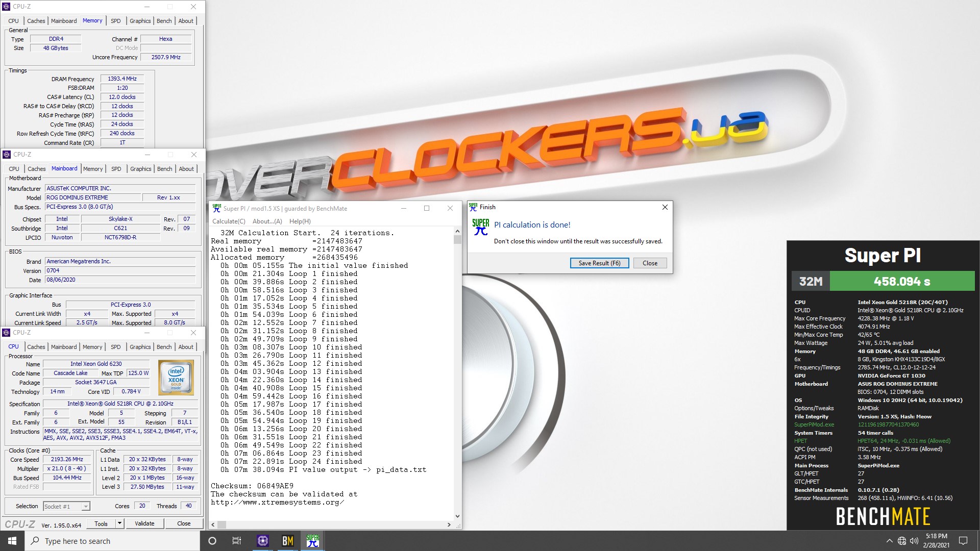Select SPD tab in Memory CPU-Z window
The image size is (980, 551).
pyautogui.click(x=116, y=21)
